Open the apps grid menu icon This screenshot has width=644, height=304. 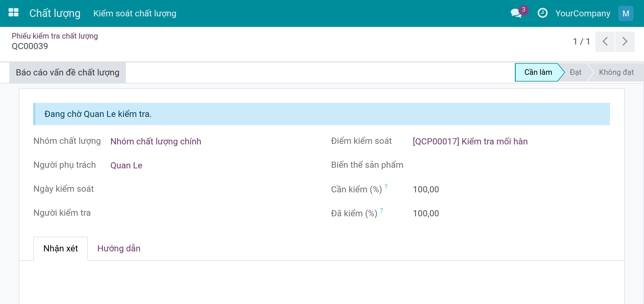[13, 13]
